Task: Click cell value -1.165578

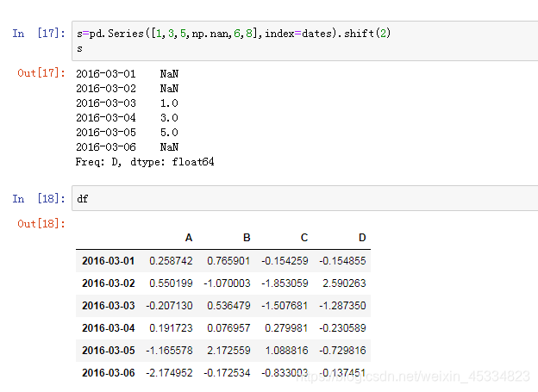Action: (170, 351)
